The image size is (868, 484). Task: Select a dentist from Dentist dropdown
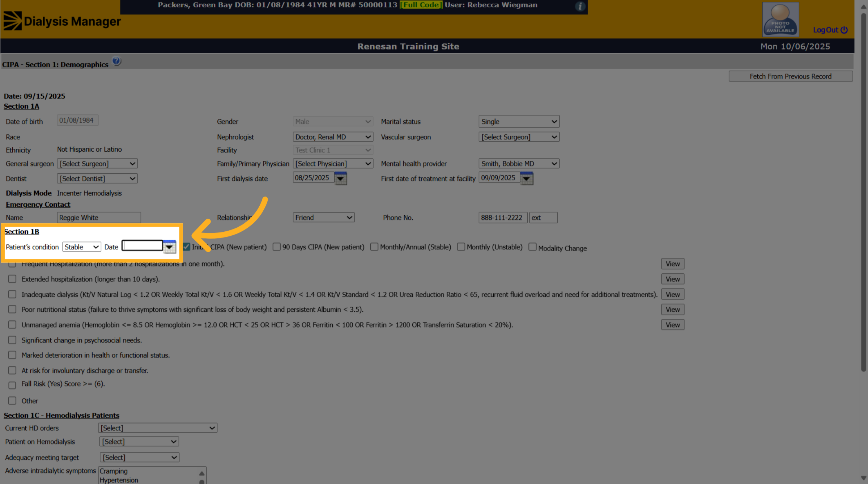click(97, 178)
